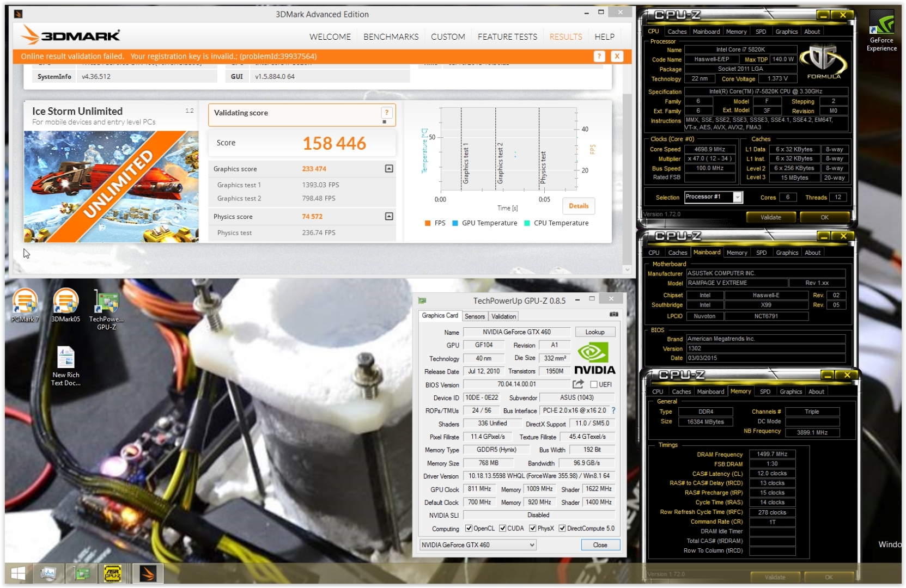
Task: Click the Lookup button in GPU-Z
Action: point(594,332)
